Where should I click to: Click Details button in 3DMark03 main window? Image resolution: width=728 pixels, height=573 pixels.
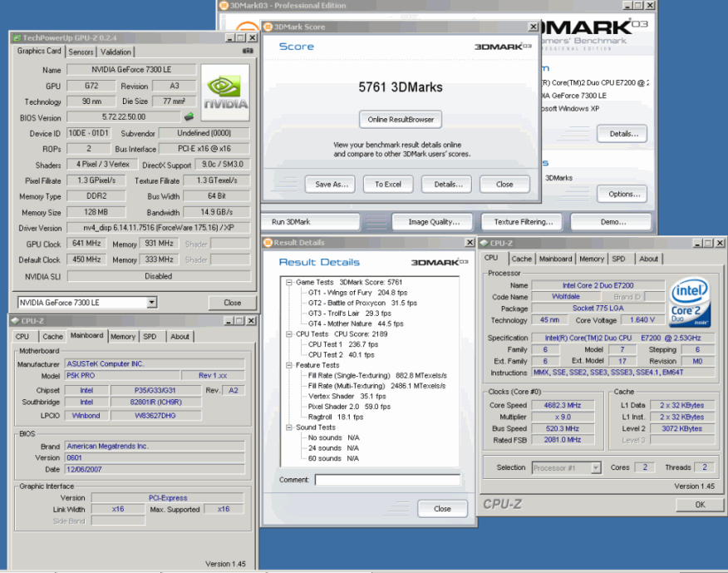623,133
